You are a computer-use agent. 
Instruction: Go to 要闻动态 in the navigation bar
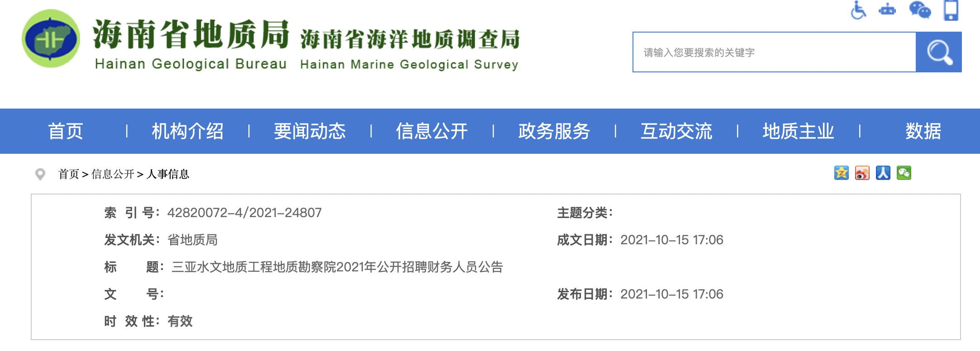pos(309,132)
